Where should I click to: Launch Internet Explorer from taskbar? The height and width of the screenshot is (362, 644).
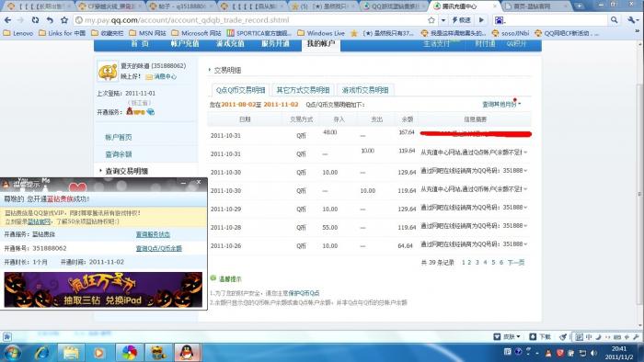[x=42, y=353]
